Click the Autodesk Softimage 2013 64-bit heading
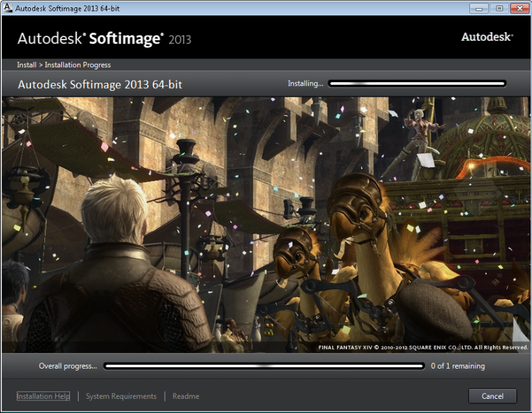Image resolution: width=532 pixels, height=413 pixels. point(100,85)
